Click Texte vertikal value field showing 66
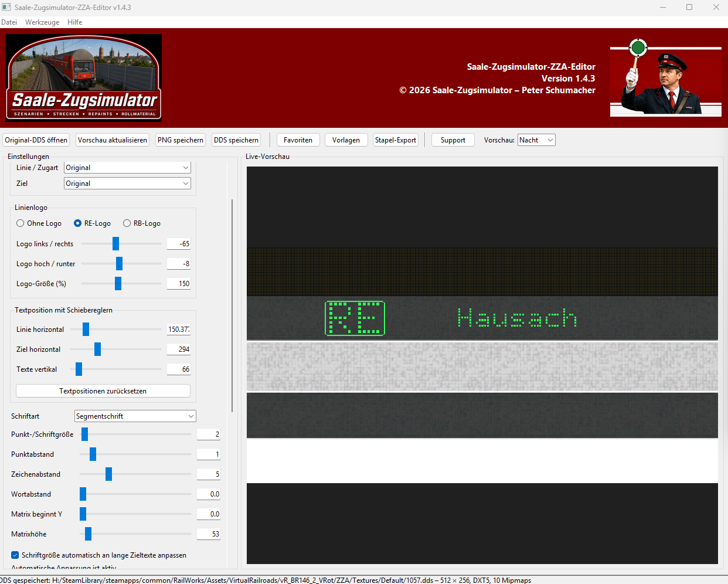Screen dimensions: 728x584 [179, 369]
